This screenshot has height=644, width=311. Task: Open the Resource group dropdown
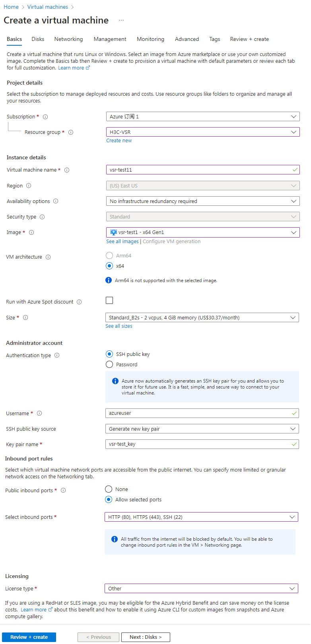point(203,132)
